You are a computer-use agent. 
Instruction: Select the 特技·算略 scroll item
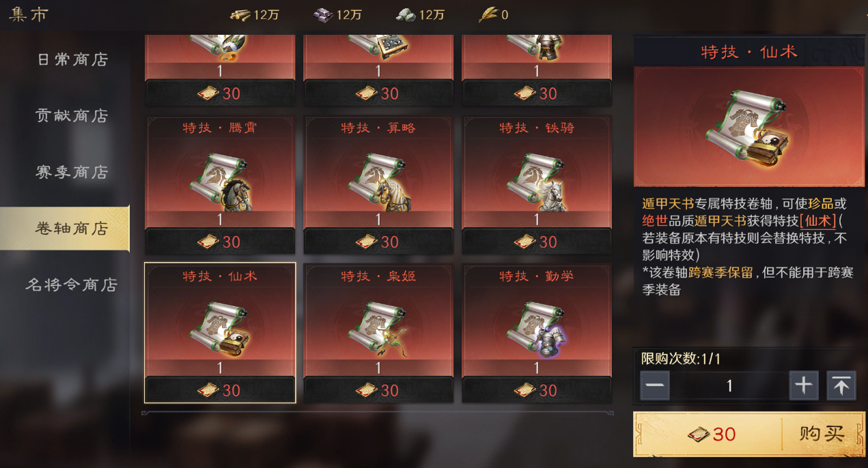[378, 184]
